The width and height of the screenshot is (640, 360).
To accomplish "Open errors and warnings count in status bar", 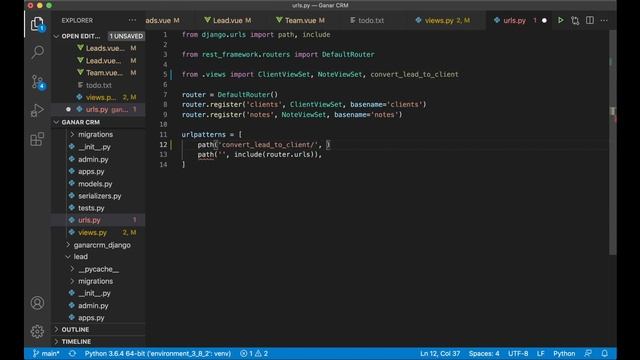I will 254,353.
